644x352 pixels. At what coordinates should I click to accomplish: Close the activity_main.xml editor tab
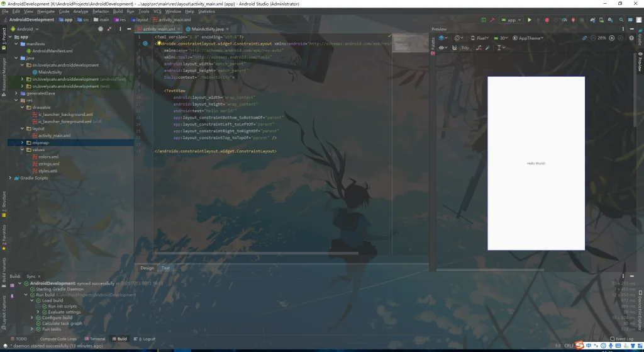point(179,29)
